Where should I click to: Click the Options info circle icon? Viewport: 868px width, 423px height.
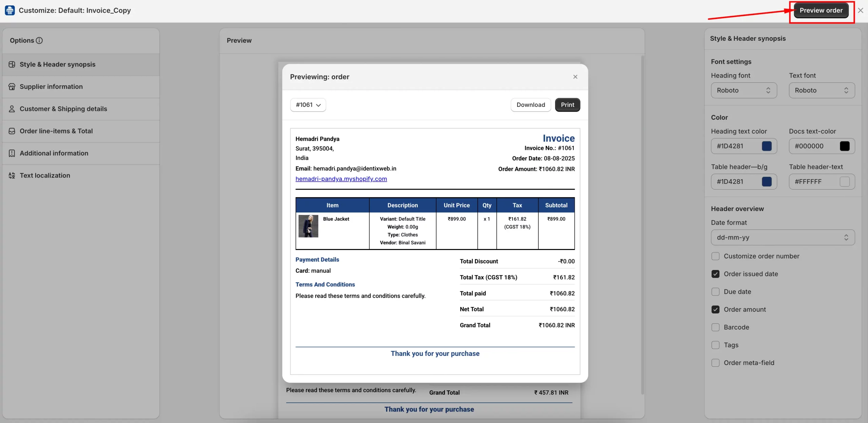point(39,40)
